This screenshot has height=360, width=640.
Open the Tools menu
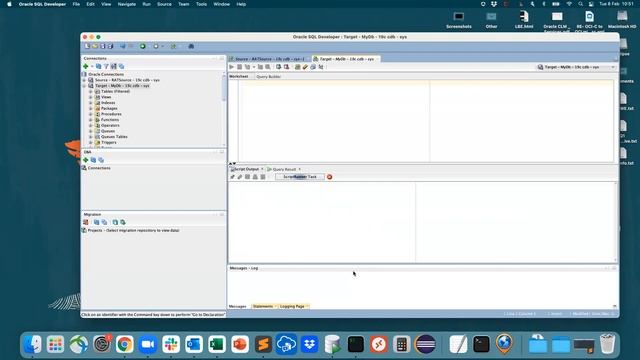201,4
